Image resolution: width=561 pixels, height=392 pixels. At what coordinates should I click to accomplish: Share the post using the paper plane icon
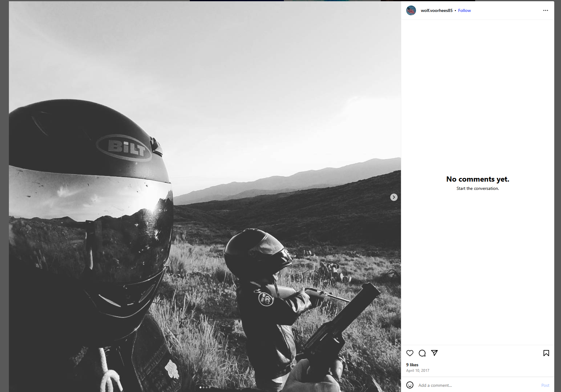(434, 353)
